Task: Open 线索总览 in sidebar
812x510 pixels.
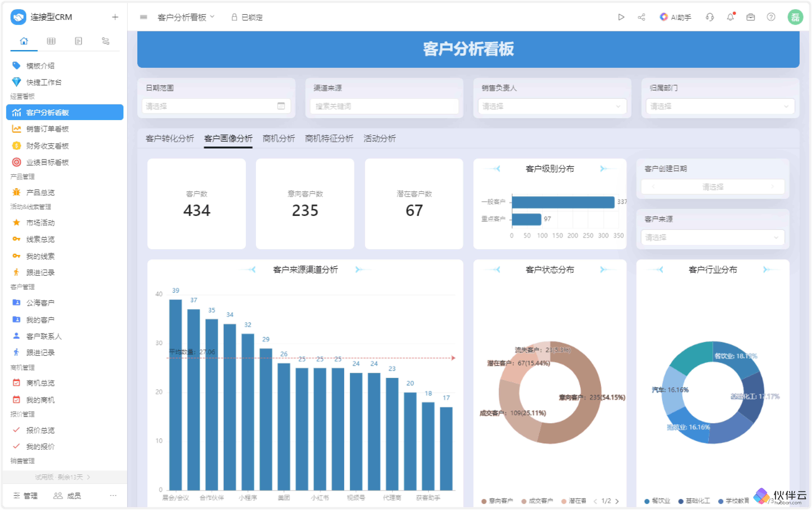Action: tap(65, 239)
